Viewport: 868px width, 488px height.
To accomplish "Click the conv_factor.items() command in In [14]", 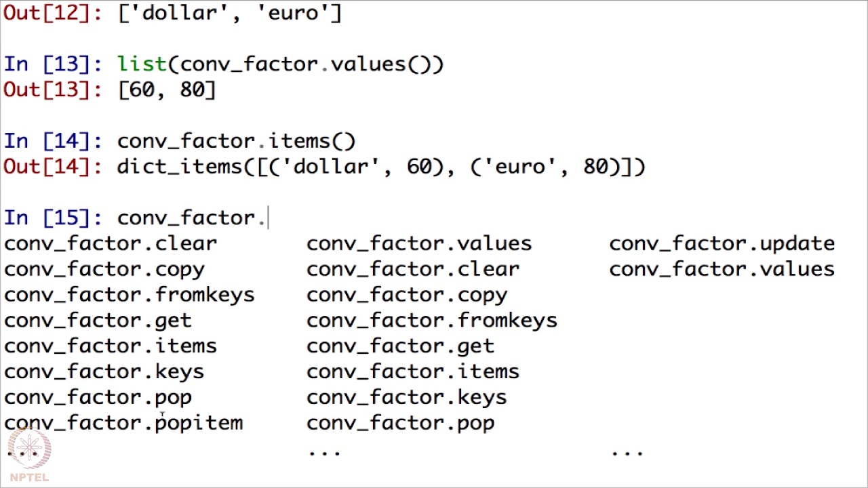I will click(236, 142).
